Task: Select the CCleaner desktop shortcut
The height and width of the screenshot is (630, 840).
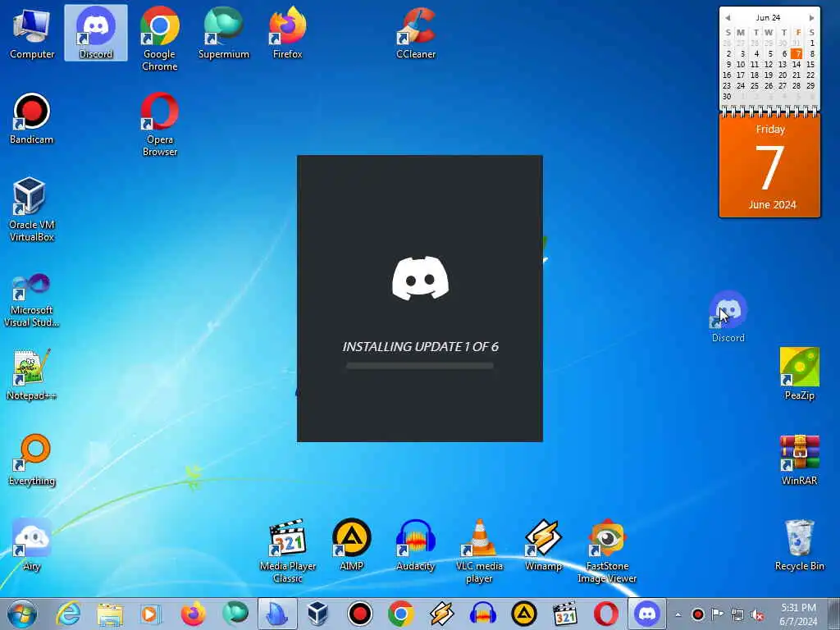Action: 416,33
